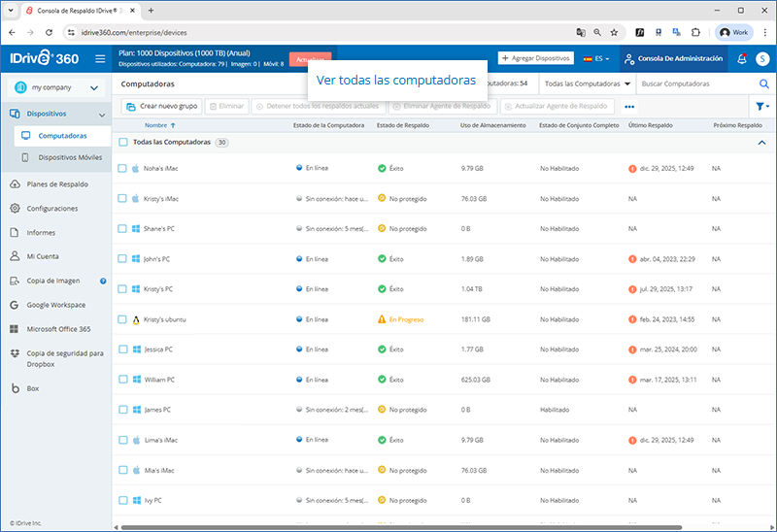777x532 pixels.
Task: Click Crear nuevo grupo button
Action: pos(162,106)
